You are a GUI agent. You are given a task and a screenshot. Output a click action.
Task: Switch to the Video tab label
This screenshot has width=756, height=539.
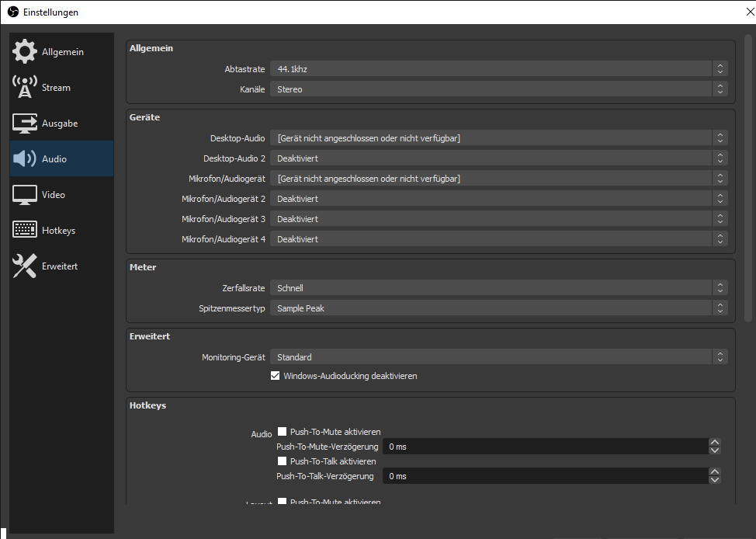(54, 195)
